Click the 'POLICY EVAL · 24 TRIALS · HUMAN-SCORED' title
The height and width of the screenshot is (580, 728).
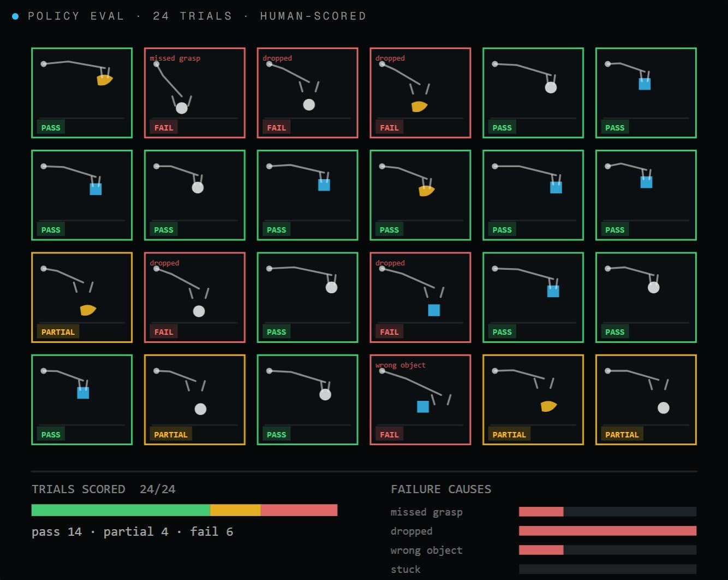tap(197, 16)
